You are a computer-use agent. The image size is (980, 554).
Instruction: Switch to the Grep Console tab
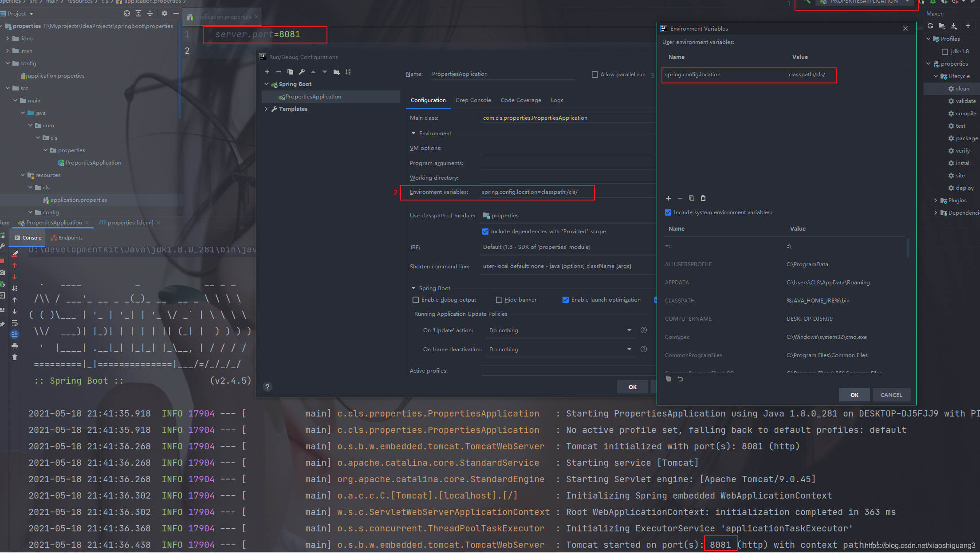473,100
